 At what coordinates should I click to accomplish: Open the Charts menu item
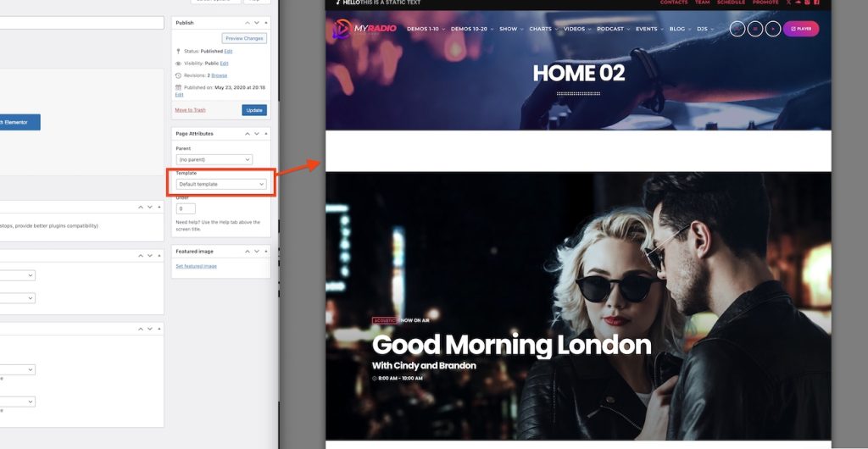(x=542, y=29)
